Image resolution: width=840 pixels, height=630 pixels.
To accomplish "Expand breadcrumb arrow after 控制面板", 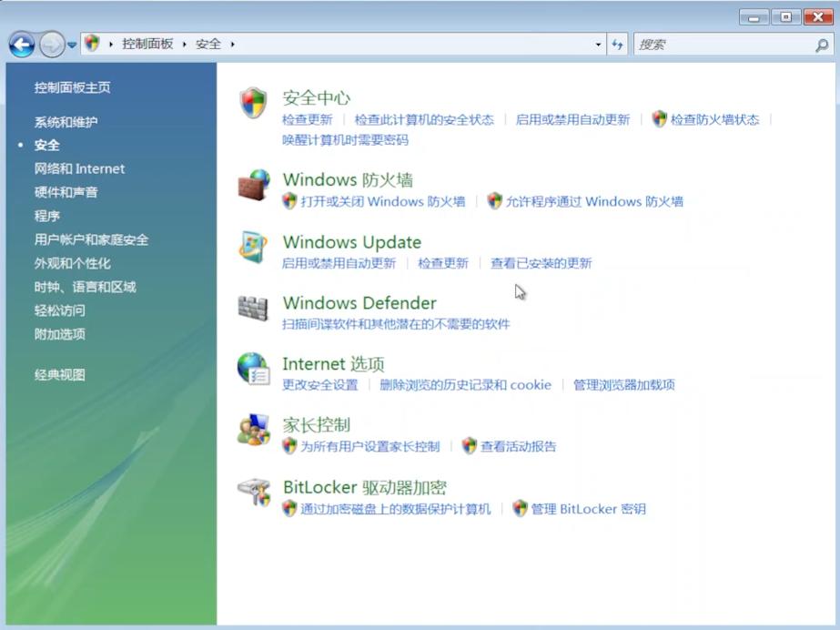I will (184, 44).
